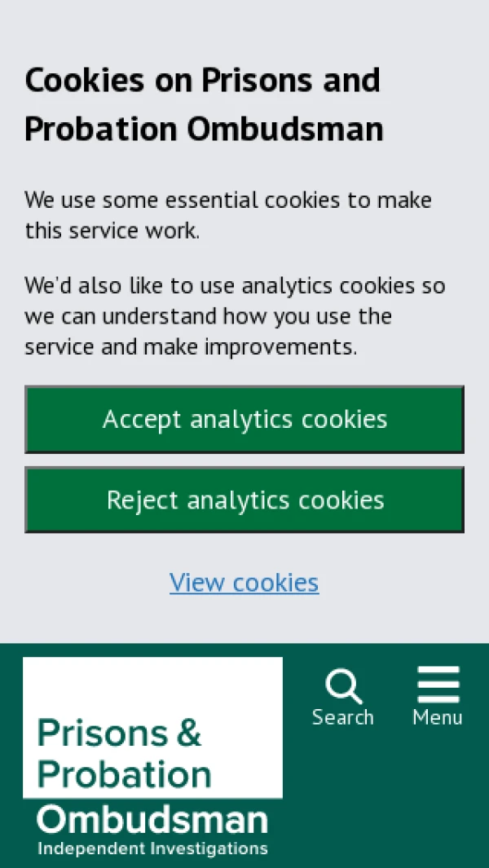Click the analytics cookies explanation paragraph

tap(235, 316)
